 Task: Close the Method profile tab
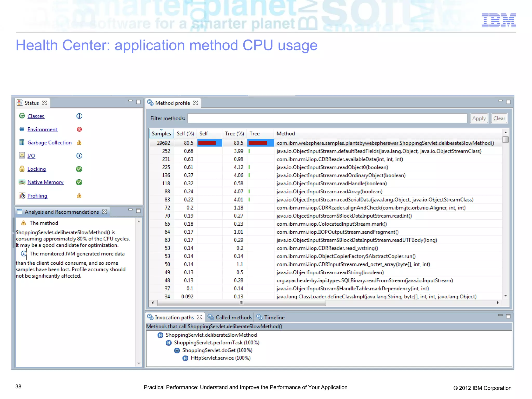point(196,103)
